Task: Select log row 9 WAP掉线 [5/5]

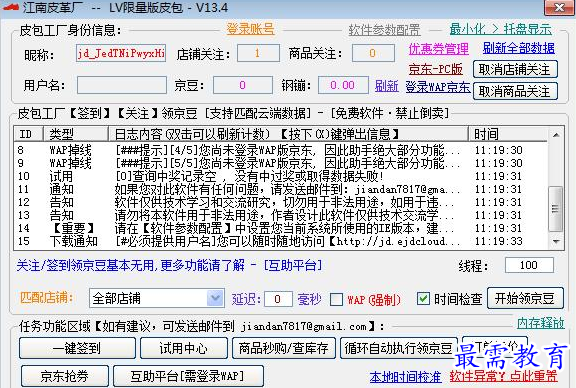Action: coord(281,163)
